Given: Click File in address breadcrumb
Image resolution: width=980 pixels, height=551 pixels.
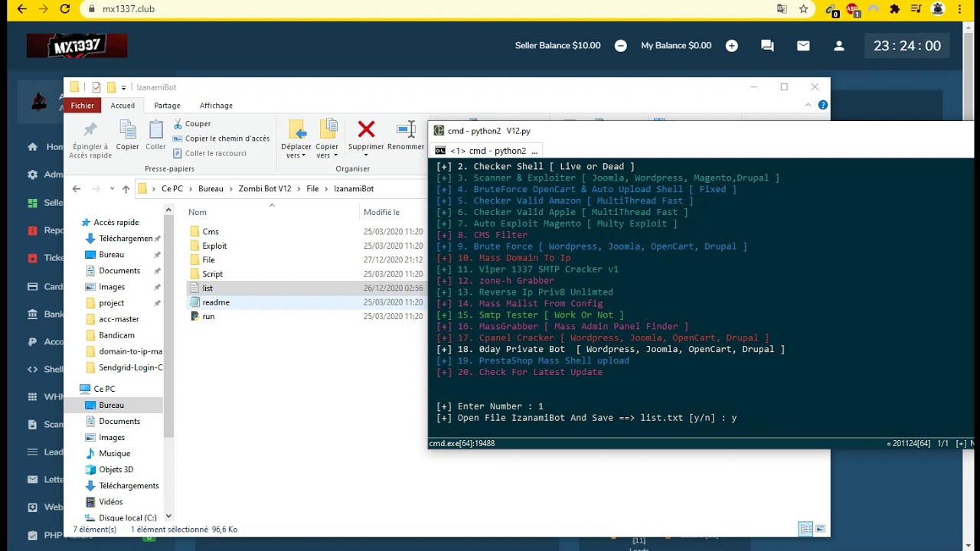Looking at the screenshot, I should point(312,188).
